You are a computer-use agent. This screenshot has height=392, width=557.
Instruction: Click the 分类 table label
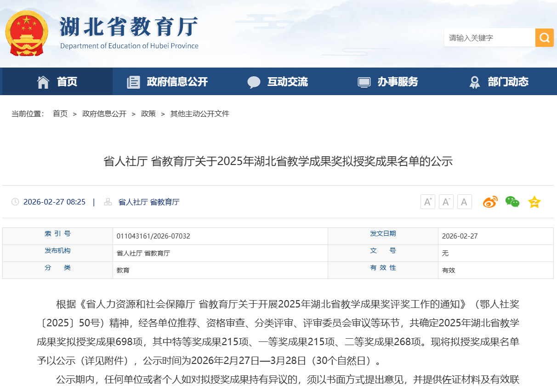[x=57, y=267]
